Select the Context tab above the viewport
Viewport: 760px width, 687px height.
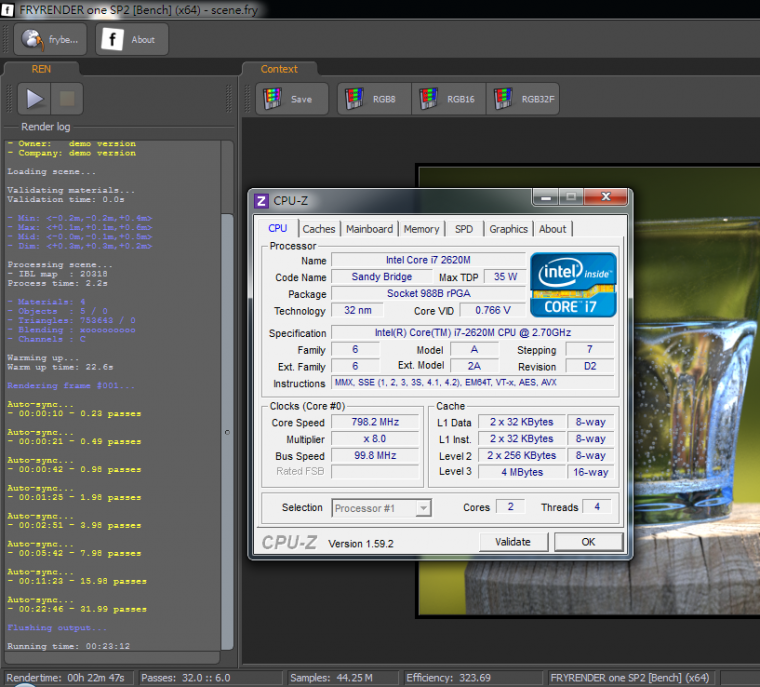(x=279, y=69)
